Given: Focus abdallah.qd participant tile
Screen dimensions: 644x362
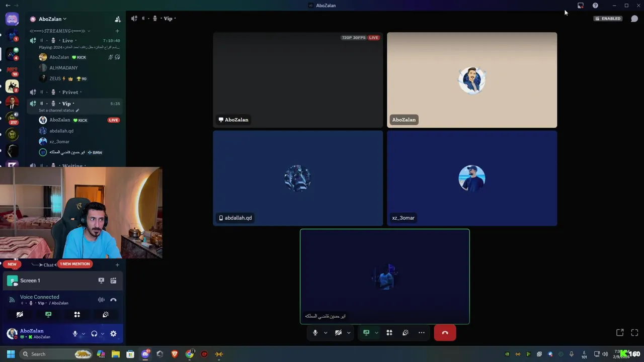Looking at the screenshot, I should (298, 178).
